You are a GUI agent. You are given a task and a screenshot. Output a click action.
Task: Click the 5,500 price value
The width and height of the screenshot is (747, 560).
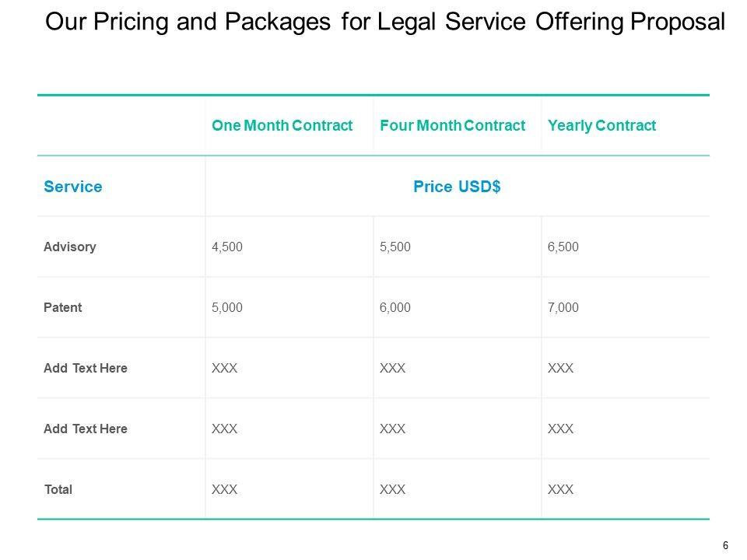(395, 247)
